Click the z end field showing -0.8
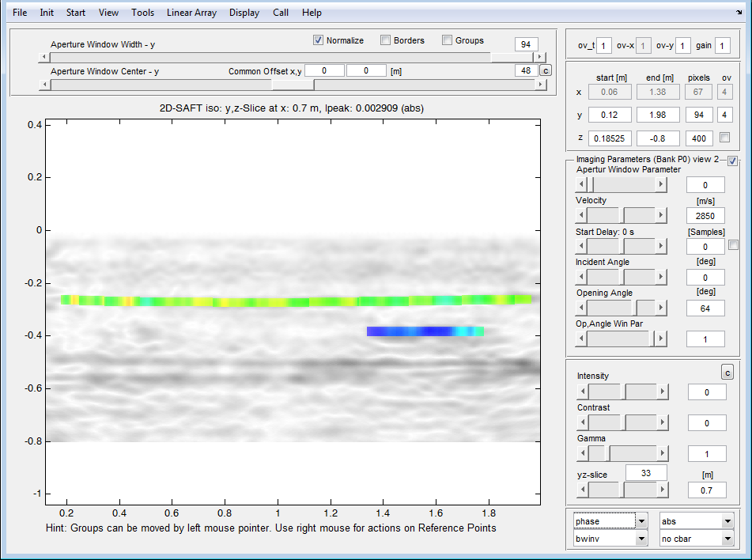 pos(658,138)
